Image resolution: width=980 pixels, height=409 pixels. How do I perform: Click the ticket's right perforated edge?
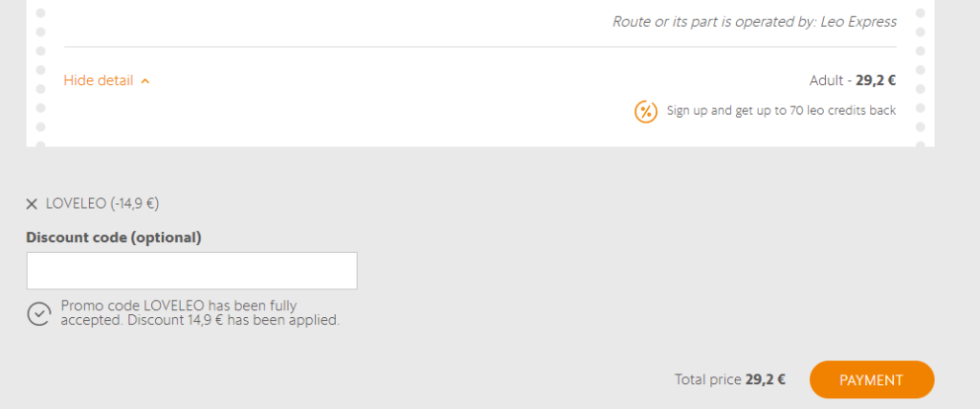(x=920, y=75)
